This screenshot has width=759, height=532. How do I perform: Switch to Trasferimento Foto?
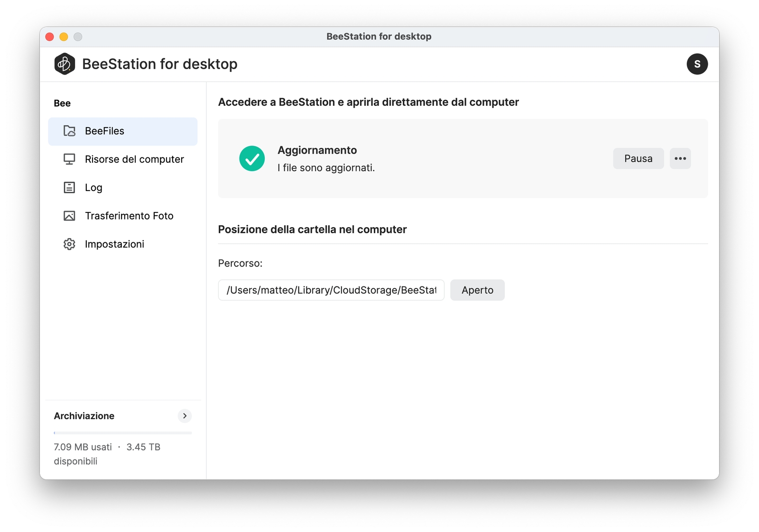coord(129,216)
